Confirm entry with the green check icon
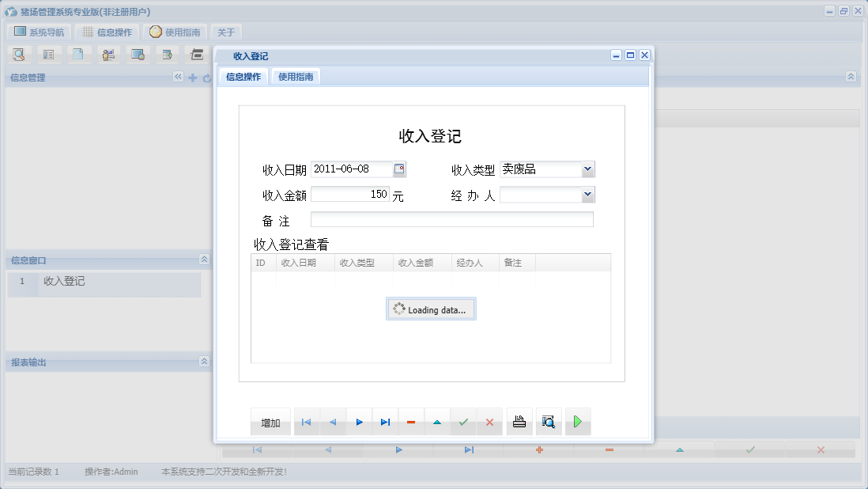 (463, 421)
